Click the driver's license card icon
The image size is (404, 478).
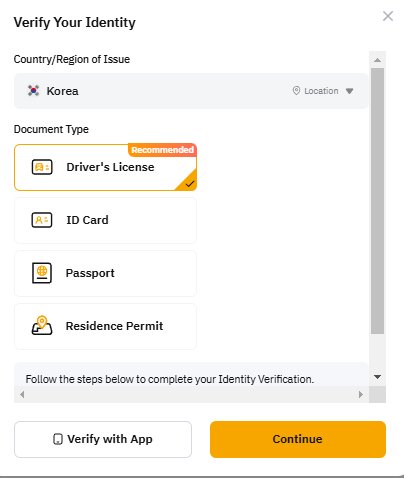pos(42,167)
